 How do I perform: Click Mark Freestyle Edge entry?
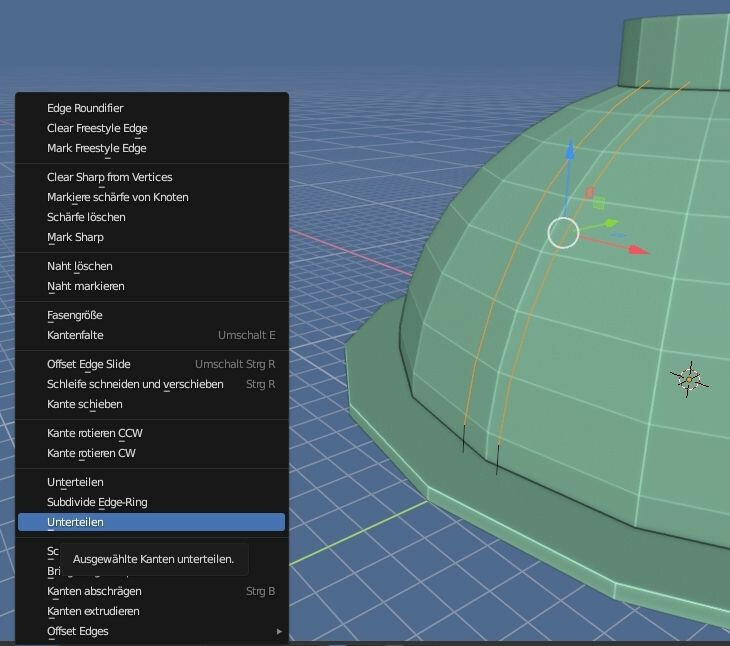coord(151,148)
